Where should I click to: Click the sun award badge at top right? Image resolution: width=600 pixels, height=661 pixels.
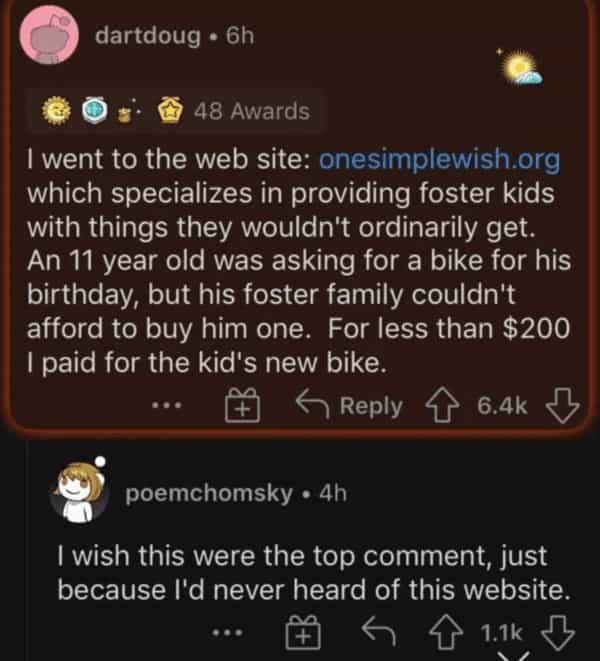point(521,68)
